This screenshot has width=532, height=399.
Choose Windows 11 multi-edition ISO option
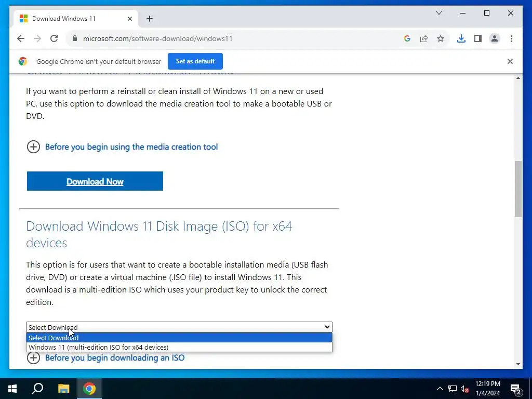(179, 347)
